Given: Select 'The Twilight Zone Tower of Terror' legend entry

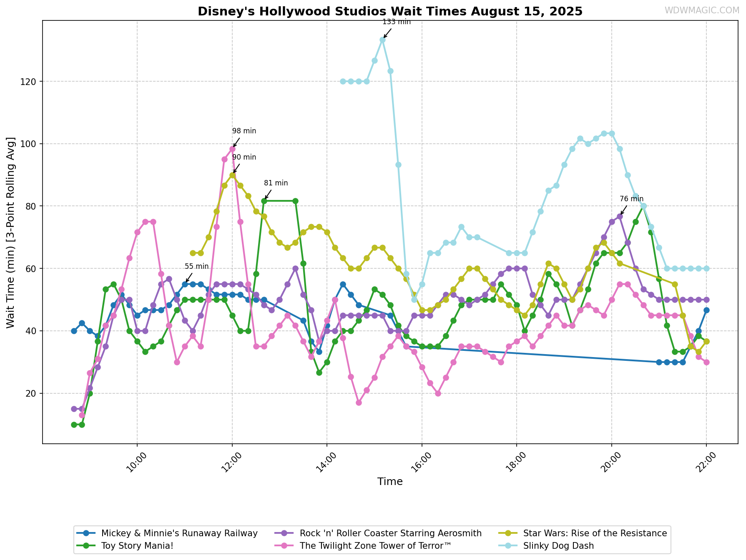Looking at the screenshot, I should [x=363, y=545].
